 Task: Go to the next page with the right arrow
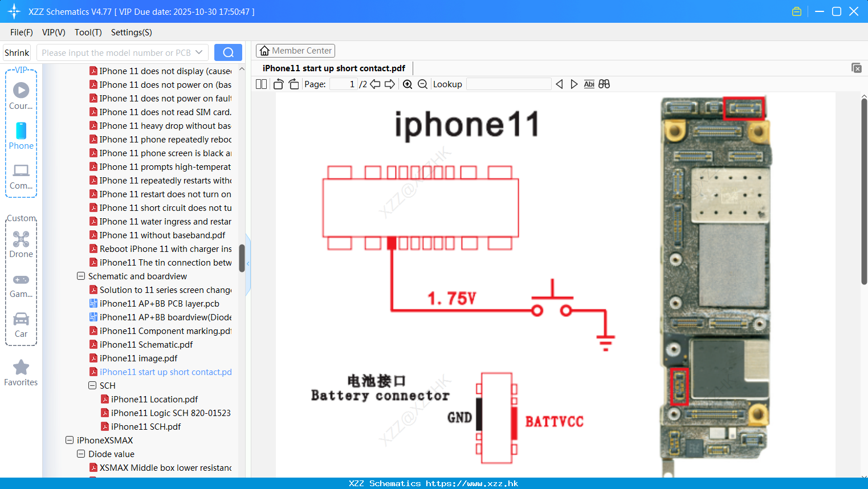click(x=390, y=84)
